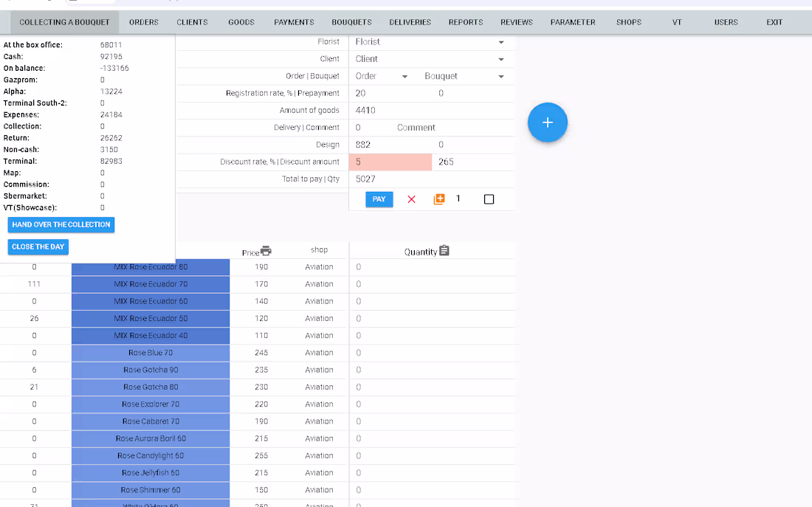Click the Client dropdown arrow icon
This screenshot has width=812, height=507.
pyautogui.click(x=500, y=59)
